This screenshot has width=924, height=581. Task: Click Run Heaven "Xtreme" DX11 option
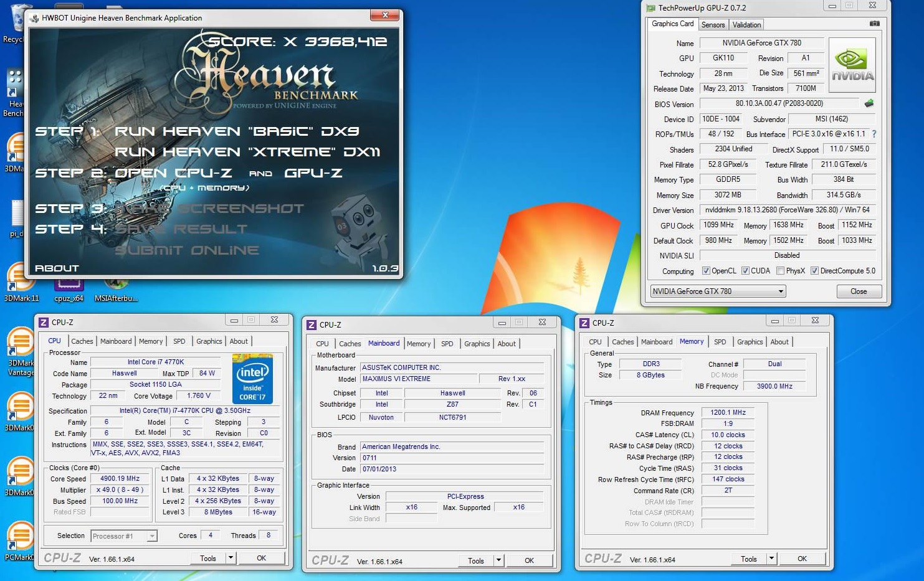tap(247, 152)
